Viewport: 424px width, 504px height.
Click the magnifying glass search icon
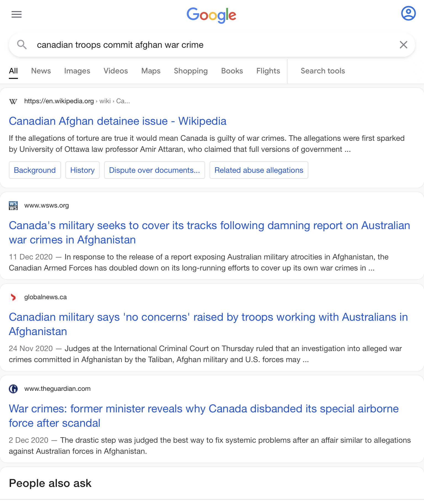pos(22,44)
